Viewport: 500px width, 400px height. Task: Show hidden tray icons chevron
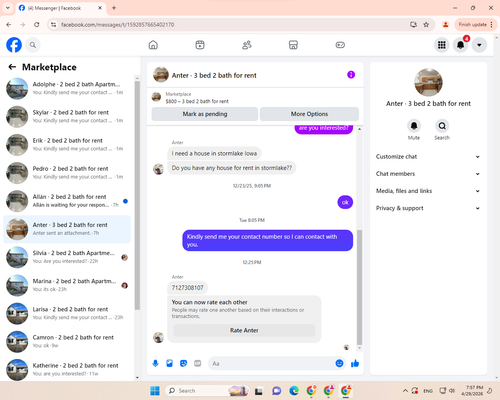click(x=405, y=391)
